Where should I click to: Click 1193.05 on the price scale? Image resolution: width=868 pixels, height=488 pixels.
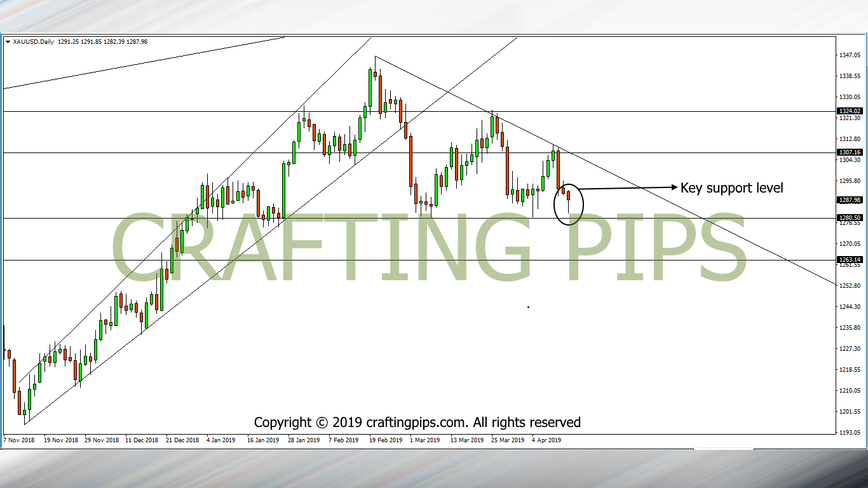850,433
